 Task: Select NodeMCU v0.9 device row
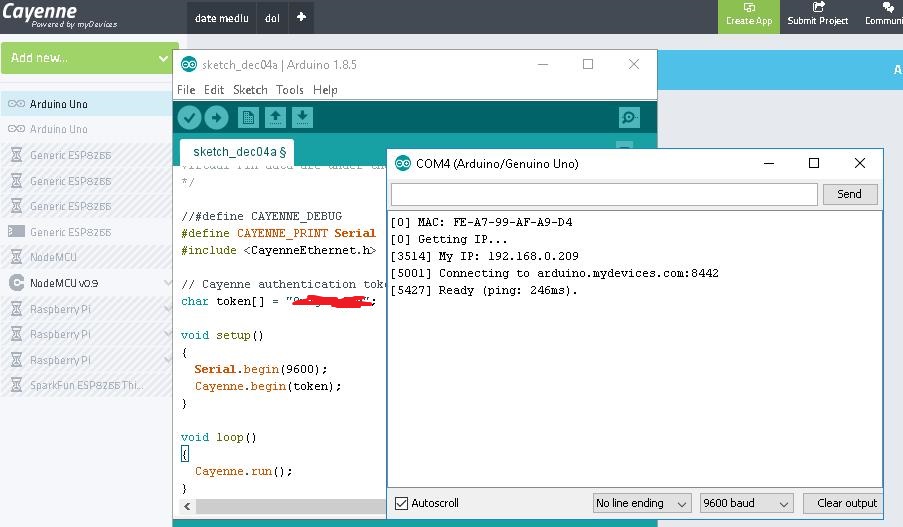pos(86,283)
